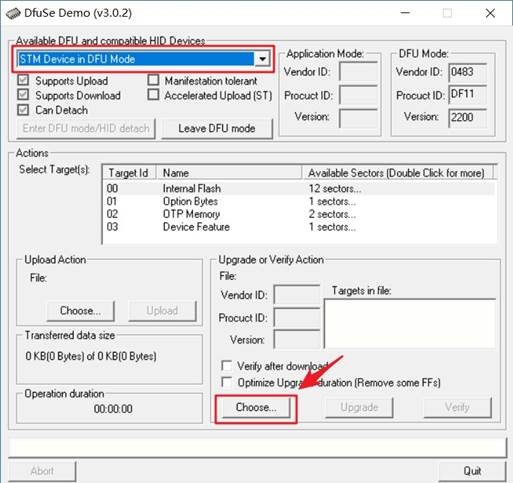Toggle the Supports Upload checkbox
Image resolution: width=513 pixels, height=483 pixels.
(x=23, y=80)
